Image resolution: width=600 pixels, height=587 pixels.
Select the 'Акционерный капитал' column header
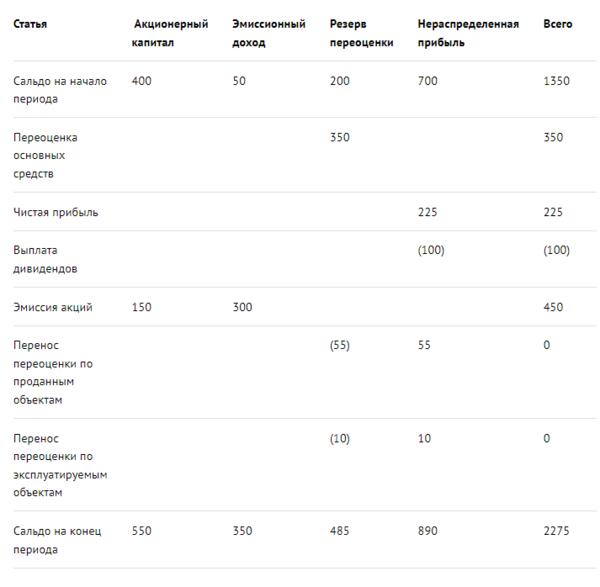(170, 33)
